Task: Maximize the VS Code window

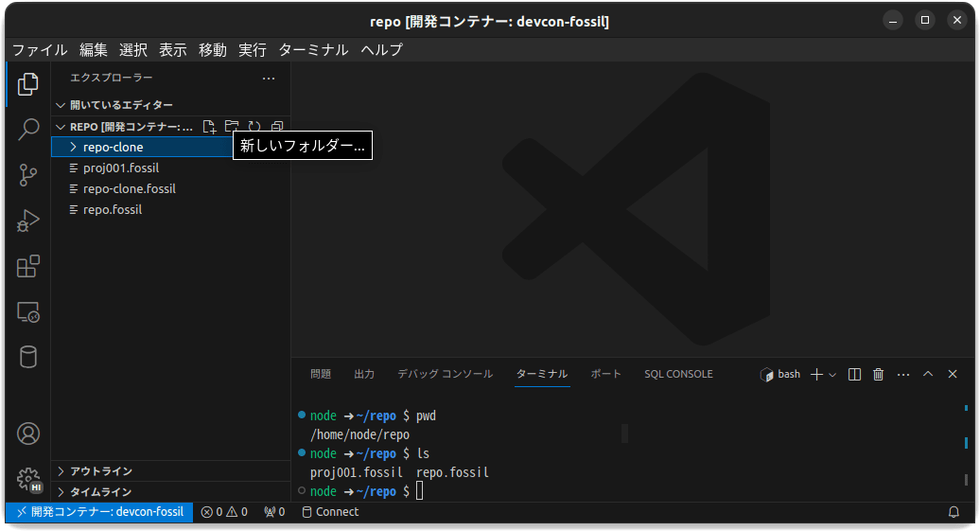Action: pos(925,21)
